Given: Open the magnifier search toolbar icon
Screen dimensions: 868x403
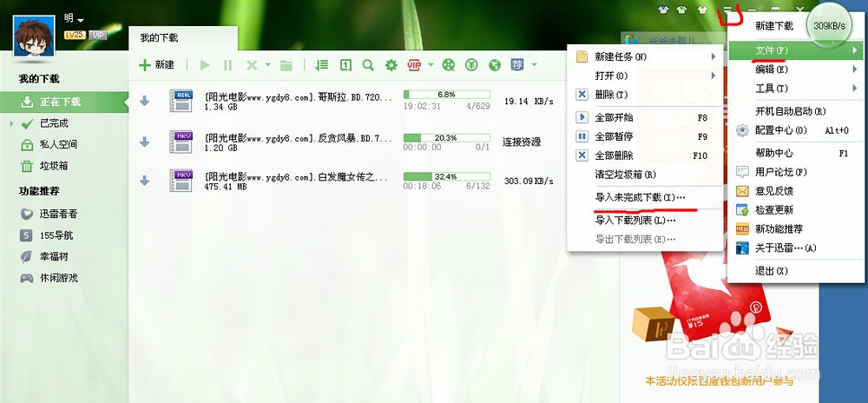Looking at the screenshot, I should tap(368, 65).
